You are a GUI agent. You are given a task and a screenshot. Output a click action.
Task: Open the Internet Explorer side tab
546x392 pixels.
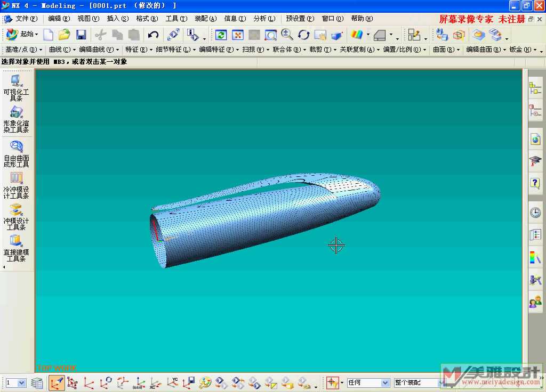click(x=535, y=139)
